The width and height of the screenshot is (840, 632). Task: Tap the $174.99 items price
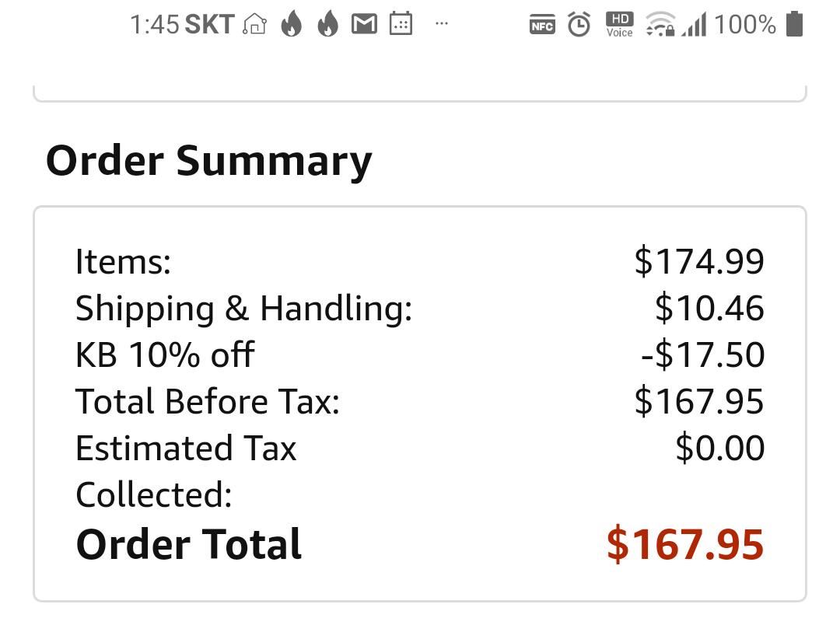[698, 261]
